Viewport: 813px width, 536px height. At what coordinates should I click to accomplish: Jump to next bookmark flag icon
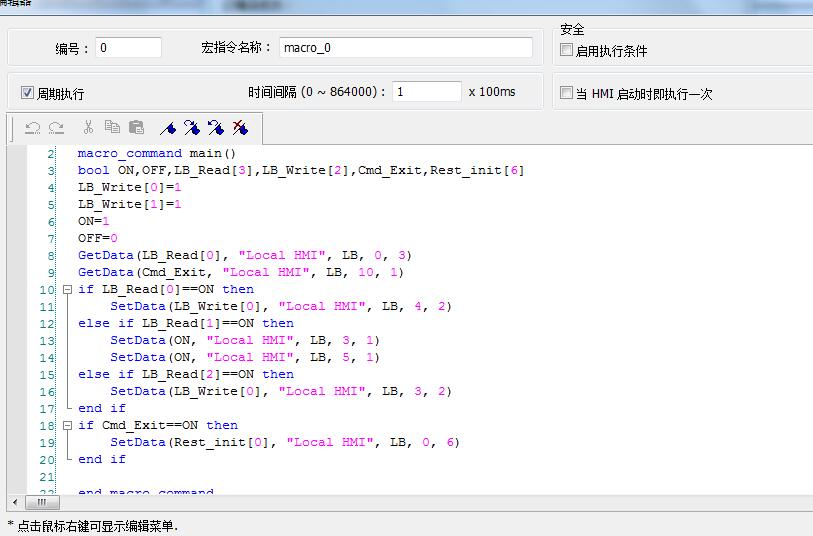[192, 128]
